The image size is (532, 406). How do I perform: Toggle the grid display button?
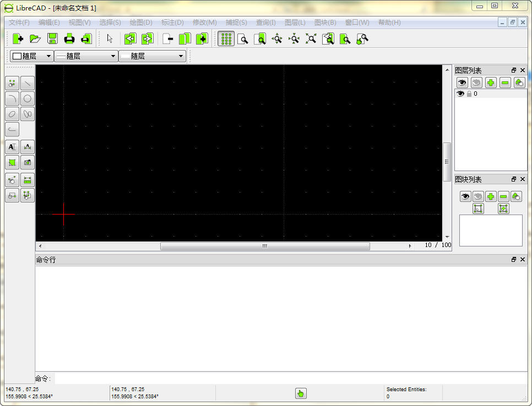[x=226, y=39]
